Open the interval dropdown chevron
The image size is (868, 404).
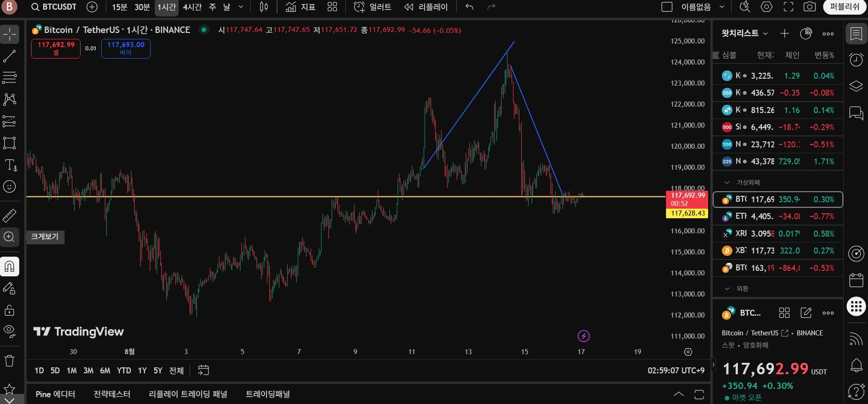(241, 7)
